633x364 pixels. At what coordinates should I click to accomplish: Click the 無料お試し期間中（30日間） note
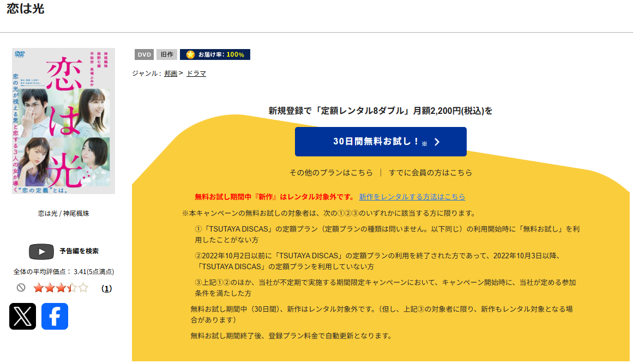(x=382, y=314)
